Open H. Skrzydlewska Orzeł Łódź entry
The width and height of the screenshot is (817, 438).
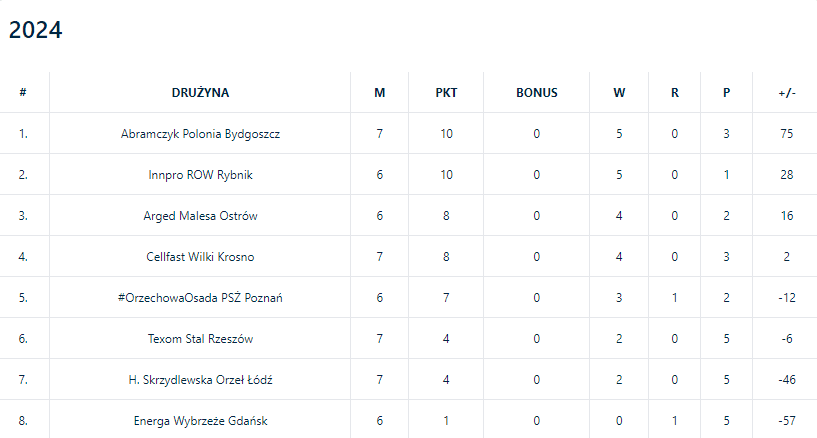(x=200, y=380)
